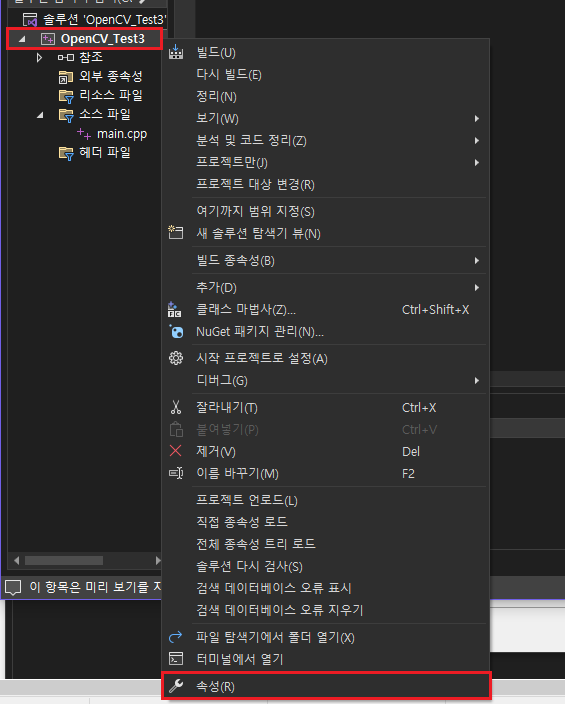Expand the 참조 node
The width and height of the screenshot is (565, 704).
pos(40,57)
